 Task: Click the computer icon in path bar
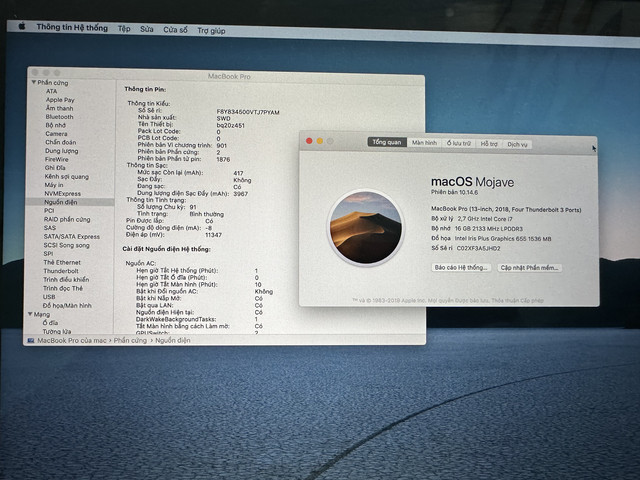[31, 340]
